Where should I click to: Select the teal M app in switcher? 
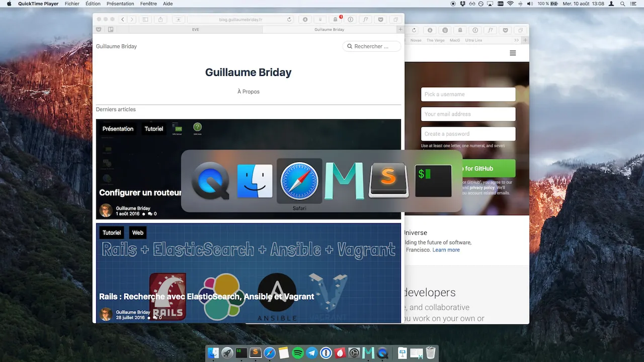[x=344, y=181]
